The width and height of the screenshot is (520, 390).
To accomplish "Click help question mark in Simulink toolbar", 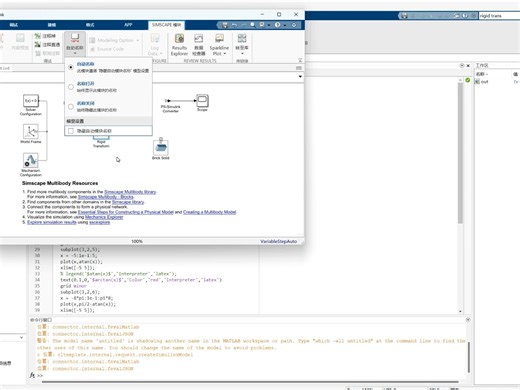I will (x=277, y=25).
